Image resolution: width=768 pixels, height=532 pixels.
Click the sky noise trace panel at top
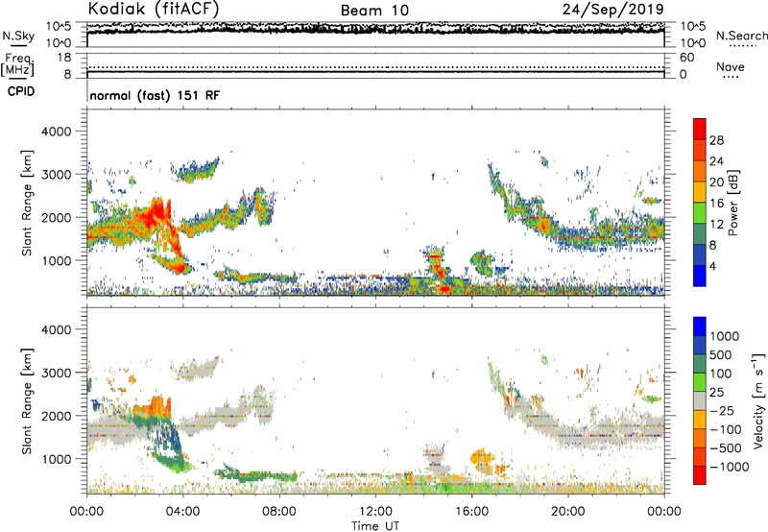(375, 35)
